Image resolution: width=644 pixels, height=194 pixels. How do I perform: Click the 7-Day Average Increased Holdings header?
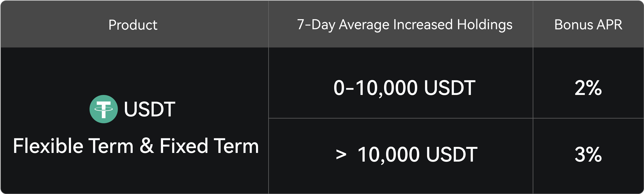[x=404, y=25]
